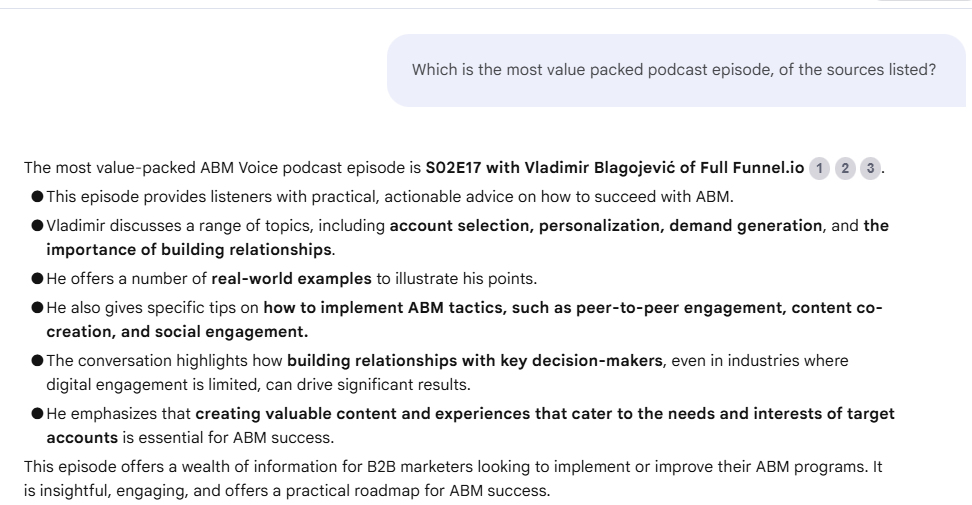Click the user question message bubble
The height and width of the screenshot is (505, 972).
[675, 69]
